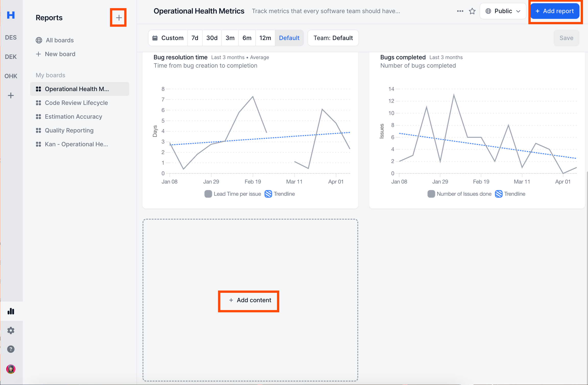Open the help question mark icon

click(x=11, y=349)
